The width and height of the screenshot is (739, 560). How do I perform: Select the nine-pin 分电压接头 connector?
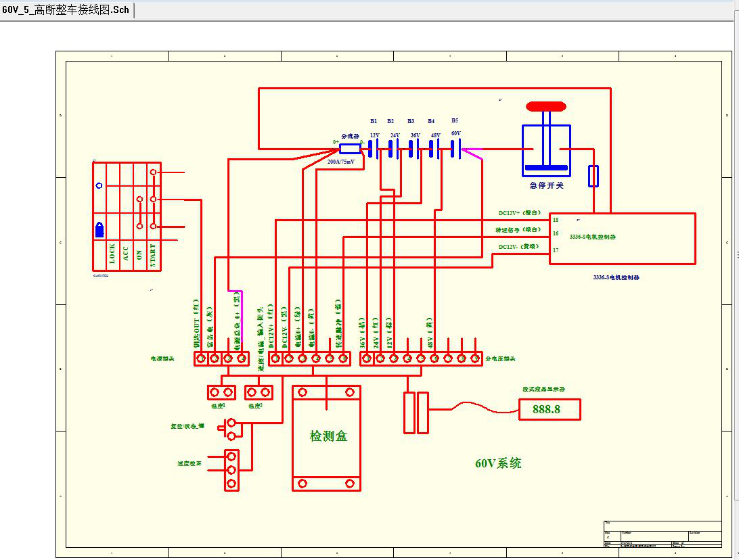point(421,359)
